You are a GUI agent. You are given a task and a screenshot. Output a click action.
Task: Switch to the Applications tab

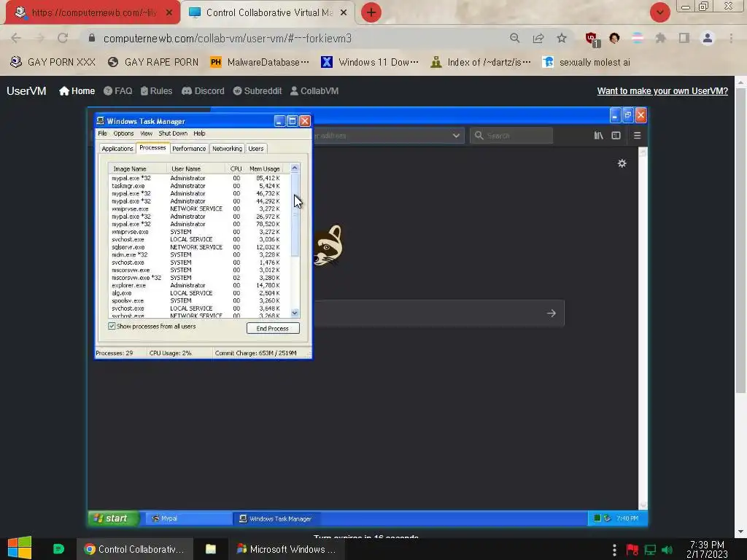(117, 149)
